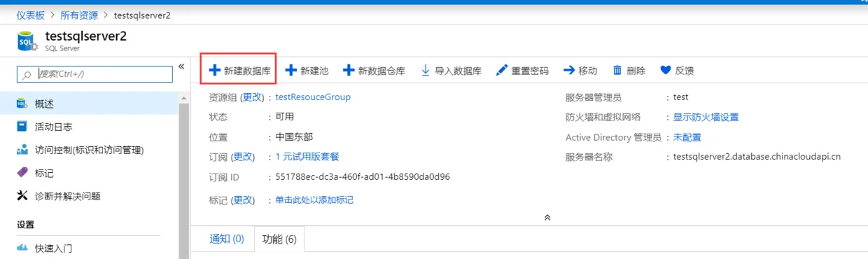Click the 新建池 toolbar label
Image resolution: width=868 pixels, height=259 pixels.
314,71
